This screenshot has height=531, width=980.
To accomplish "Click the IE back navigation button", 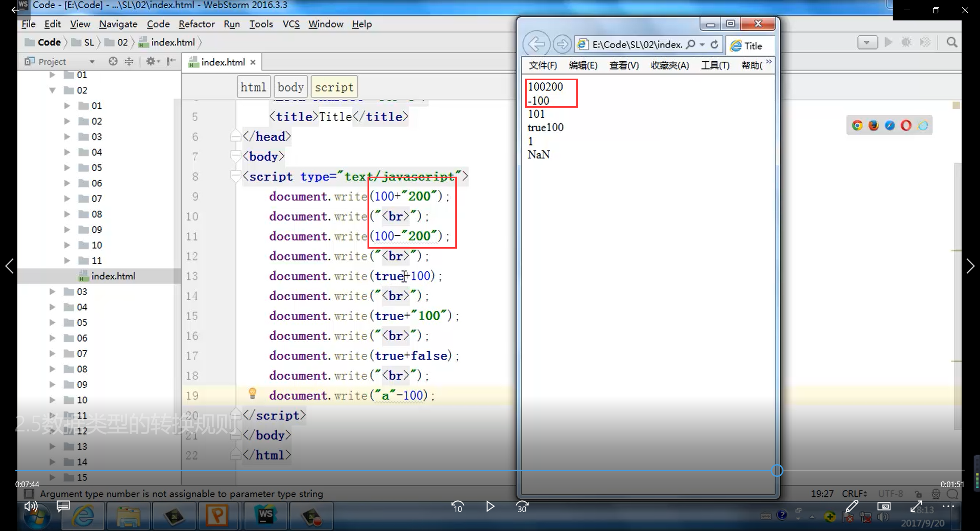I will click(x=536, y=44).
